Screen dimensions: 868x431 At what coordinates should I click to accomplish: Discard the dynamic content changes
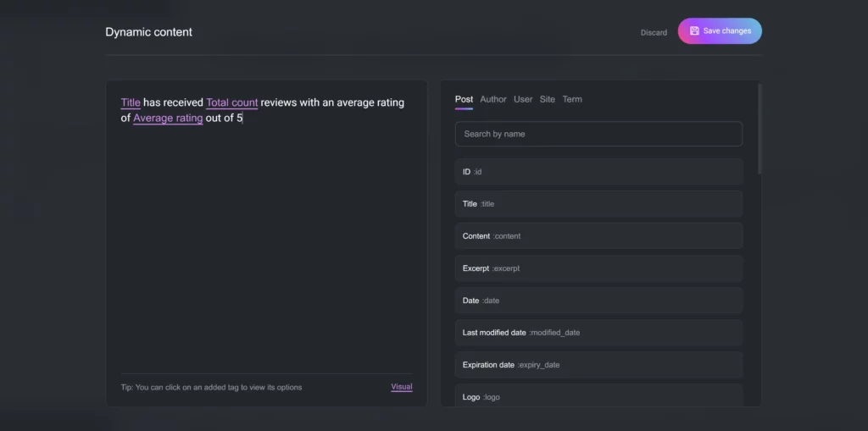654,33
